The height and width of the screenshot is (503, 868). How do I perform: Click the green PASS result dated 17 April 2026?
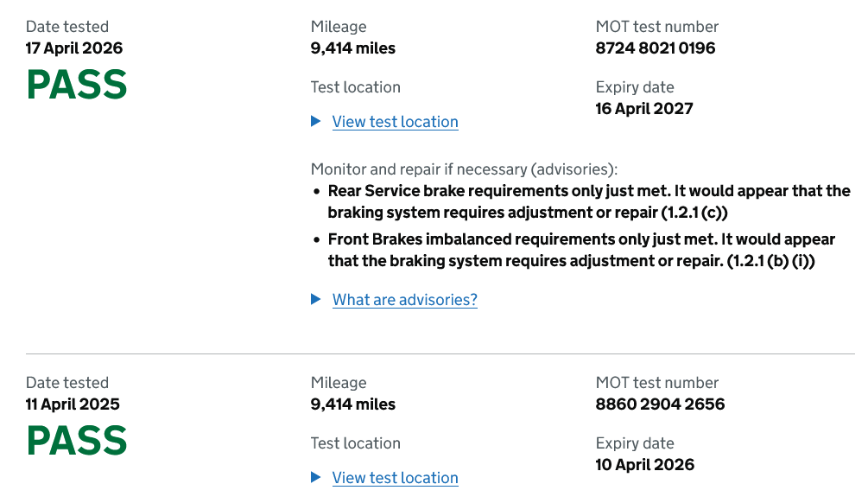tap(76, 84)
